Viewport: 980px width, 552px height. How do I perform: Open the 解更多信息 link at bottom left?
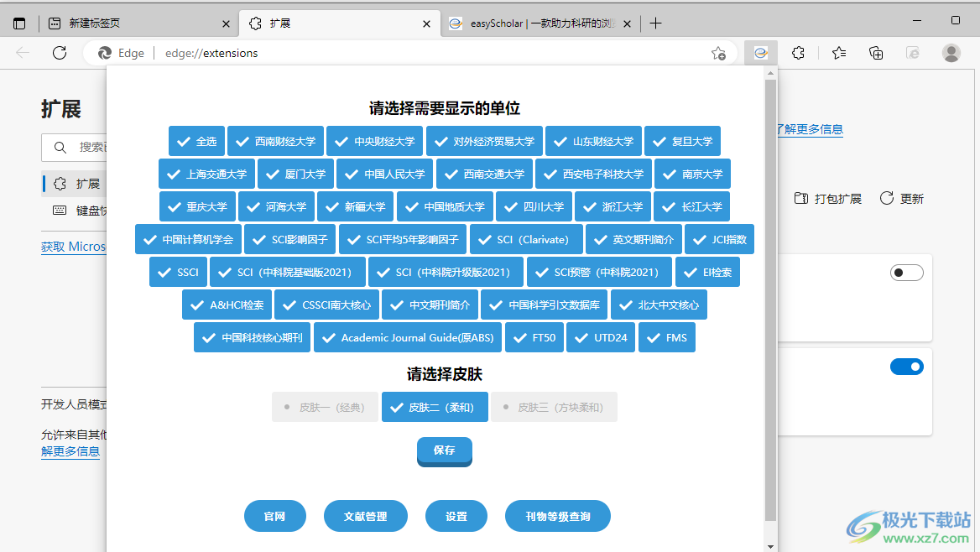(70, 450)
